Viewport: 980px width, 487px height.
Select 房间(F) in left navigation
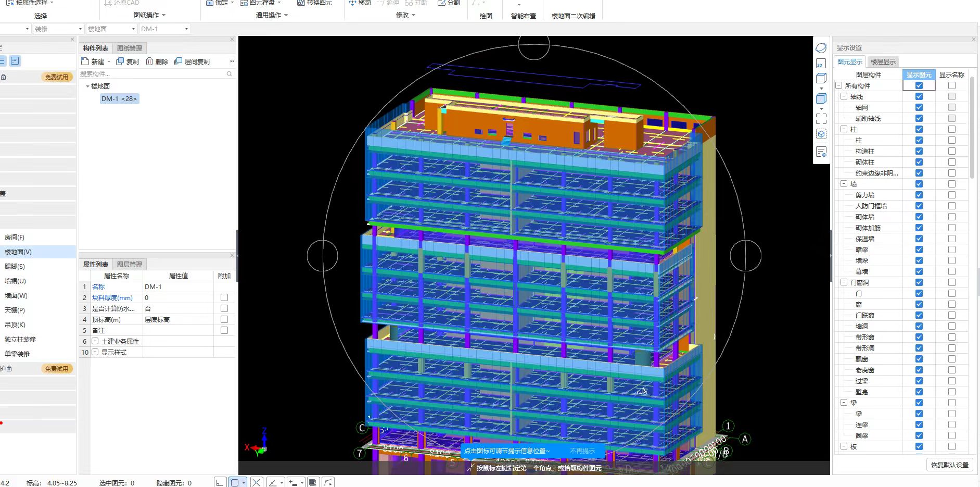coord(15,237)
